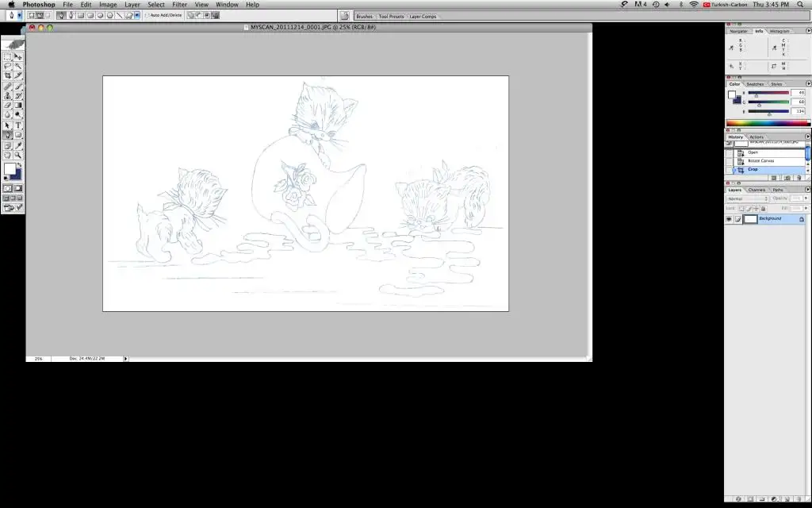Toggle history brush source beside Open state
The height and width of the screenshot is (508, 812).
730,152
